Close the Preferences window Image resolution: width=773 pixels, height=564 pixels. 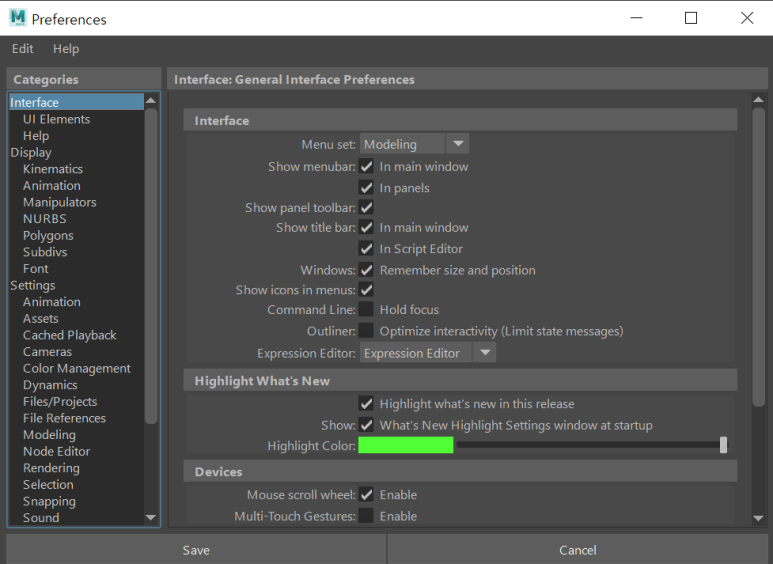pyautogui.click(x=747, y=18)
